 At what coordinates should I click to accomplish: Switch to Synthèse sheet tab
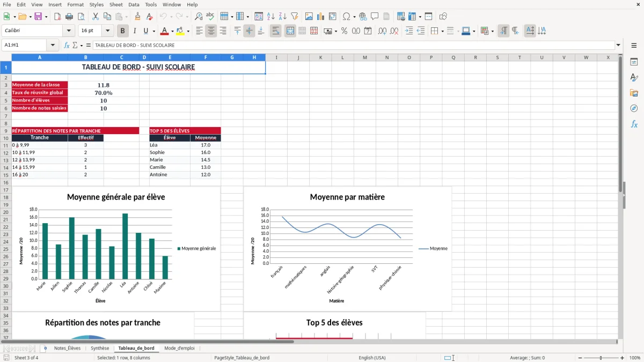coord(100,348)
